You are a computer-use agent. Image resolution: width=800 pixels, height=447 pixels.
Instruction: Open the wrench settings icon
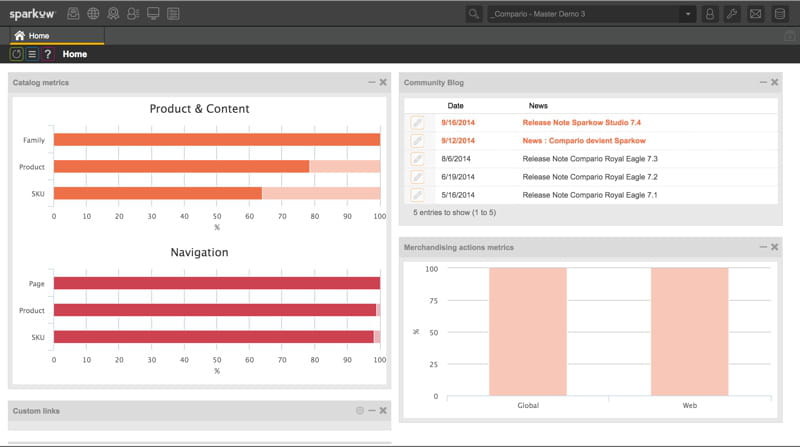tap(732, 14)
